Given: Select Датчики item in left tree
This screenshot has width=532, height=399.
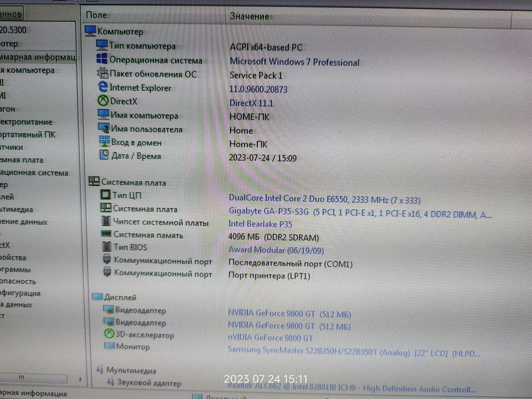Looking at the screenshot, I should (11, 147).
